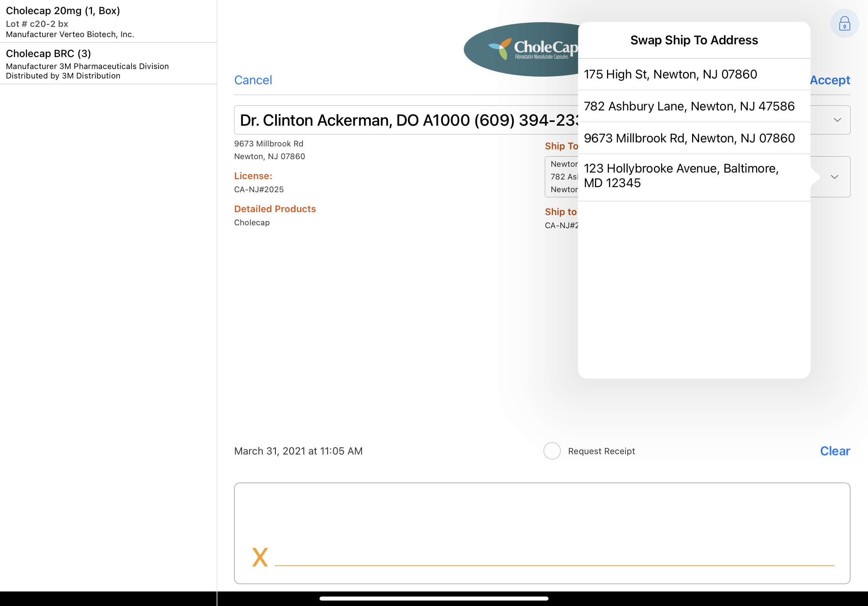The width and height of the screenshot is (868, 606).
Task: Click the CholeCap logo image
Action: [x=522, y=49]
